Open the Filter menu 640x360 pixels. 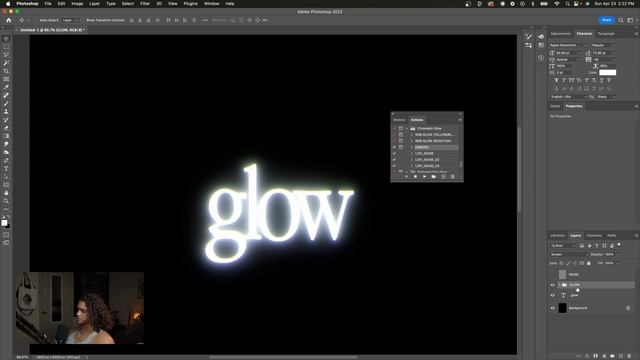pos(145,4)
